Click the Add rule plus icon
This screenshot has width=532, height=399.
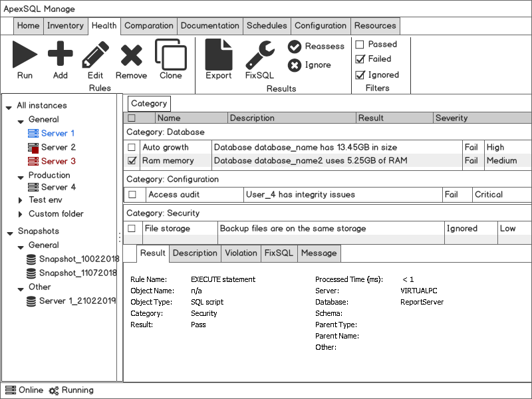(60, 53)
